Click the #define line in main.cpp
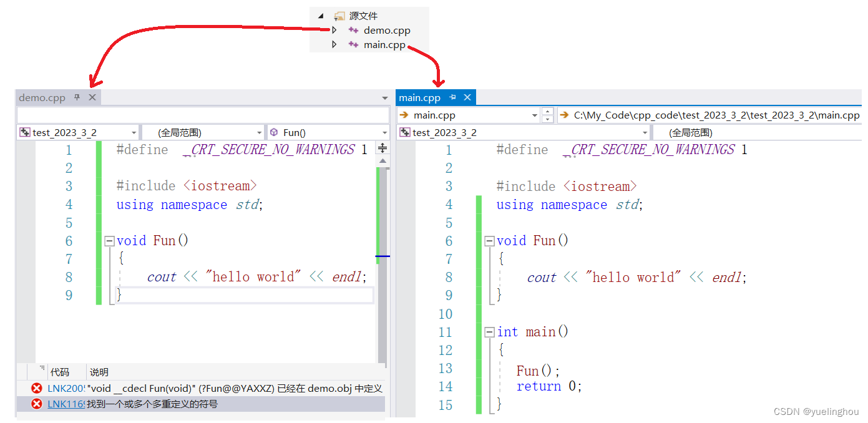 pyautogui.click(x=622, y=150)
